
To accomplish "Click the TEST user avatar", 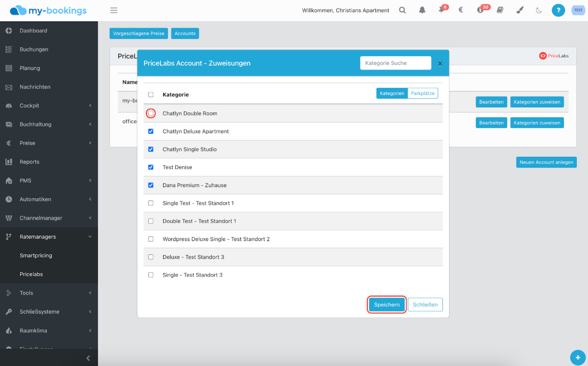I will [x=578, y=10].
